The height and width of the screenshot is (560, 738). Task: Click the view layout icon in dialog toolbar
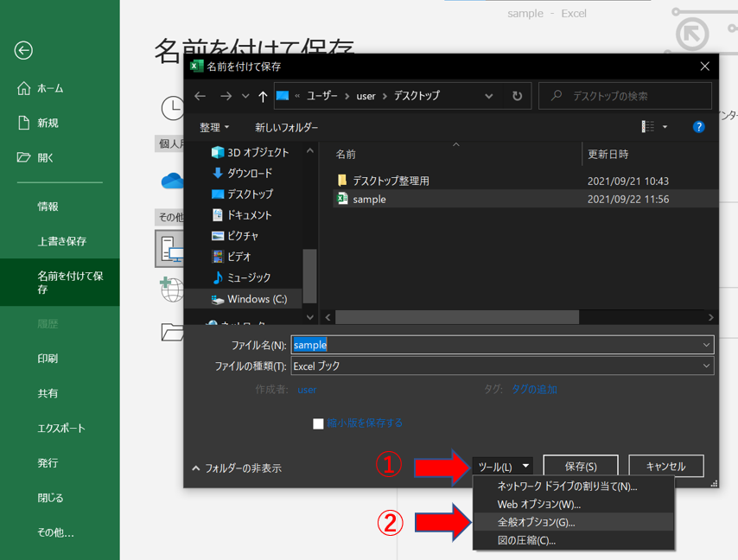tap(648, 127)
